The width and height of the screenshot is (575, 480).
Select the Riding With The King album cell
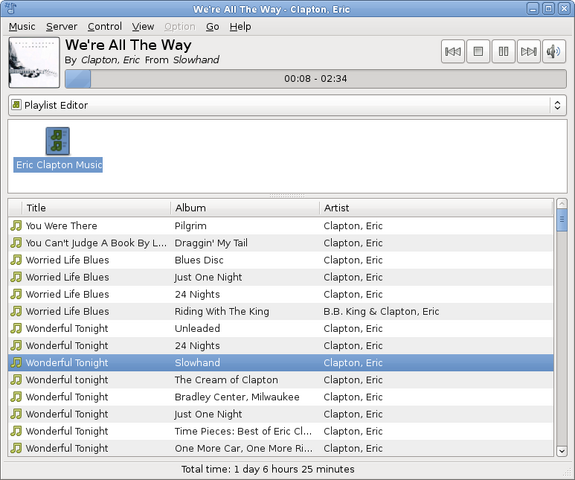coord(221,311)
